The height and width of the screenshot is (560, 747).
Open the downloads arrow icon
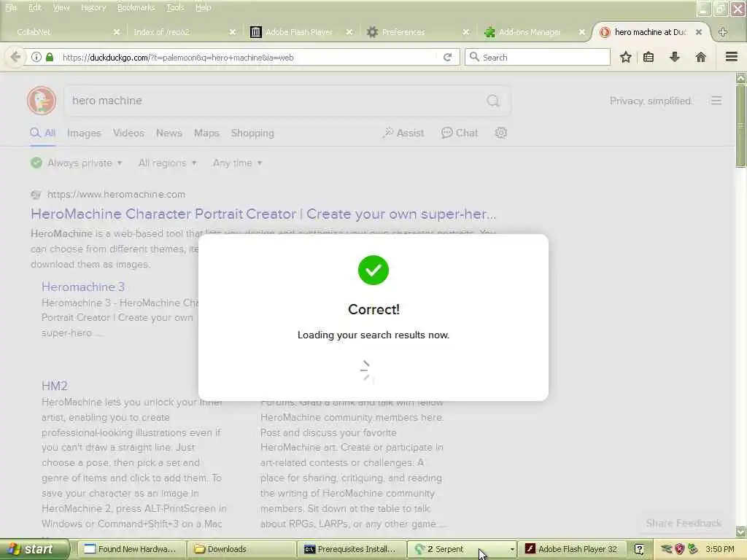click(x=675, y=57)
